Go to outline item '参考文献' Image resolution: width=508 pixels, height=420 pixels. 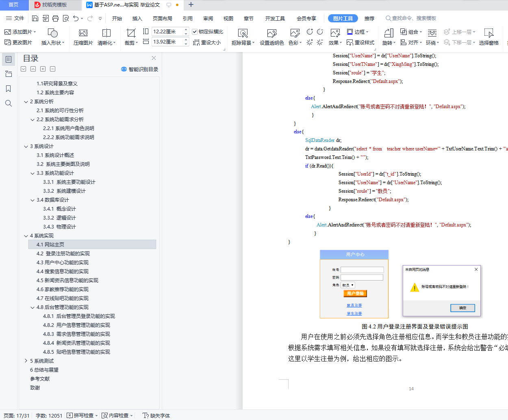point(40,379)
